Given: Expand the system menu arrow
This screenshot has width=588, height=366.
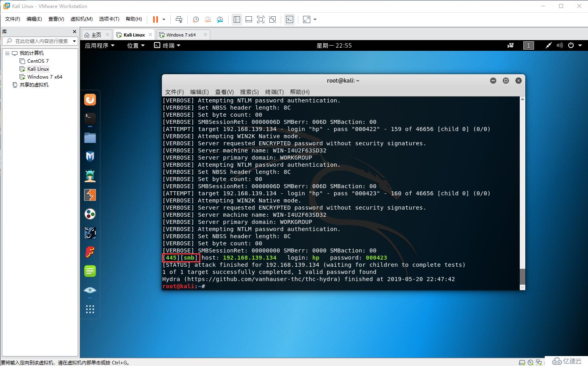Looking at the screenshot, I should click(580, 45).
